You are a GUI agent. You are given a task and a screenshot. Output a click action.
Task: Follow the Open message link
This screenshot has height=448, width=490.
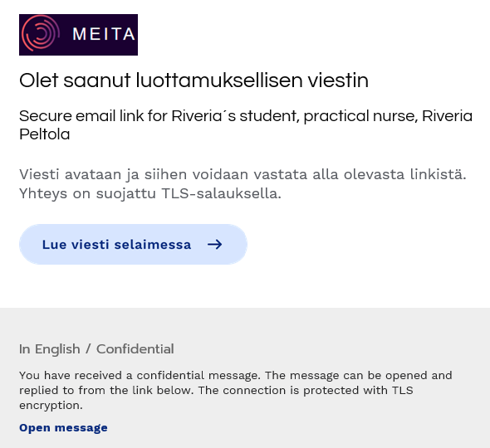63,428
